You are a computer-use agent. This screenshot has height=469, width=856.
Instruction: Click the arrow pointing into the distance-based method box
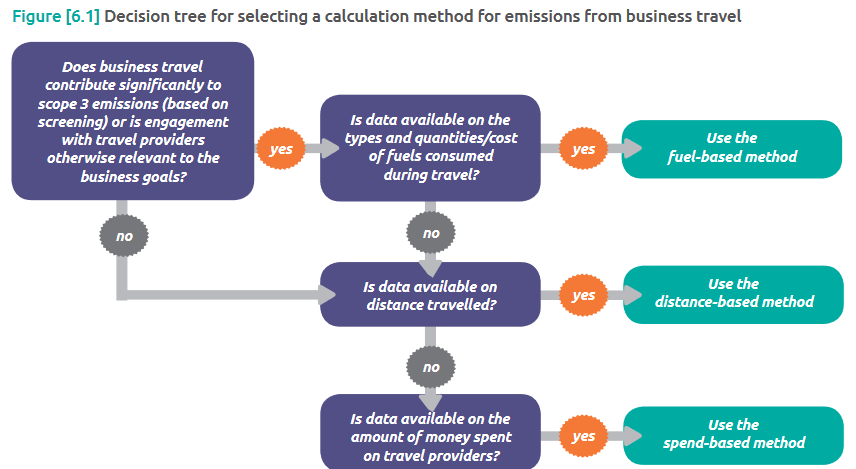[620, 295]
